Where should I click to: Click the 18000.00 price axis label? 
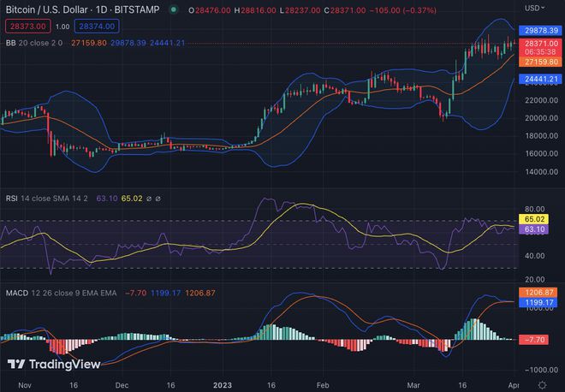(541, 136)
